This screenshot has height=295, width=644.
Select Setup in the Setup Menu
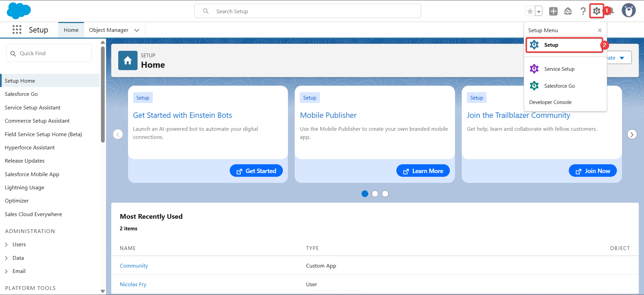564,45
